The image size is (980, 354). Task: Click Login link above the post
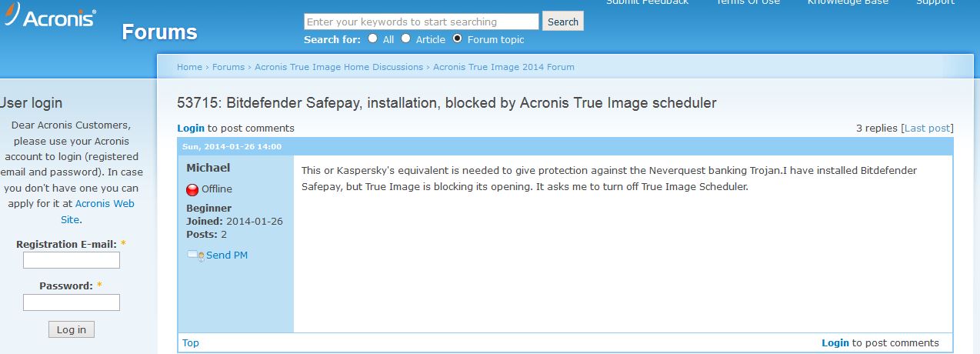(191, 129)
